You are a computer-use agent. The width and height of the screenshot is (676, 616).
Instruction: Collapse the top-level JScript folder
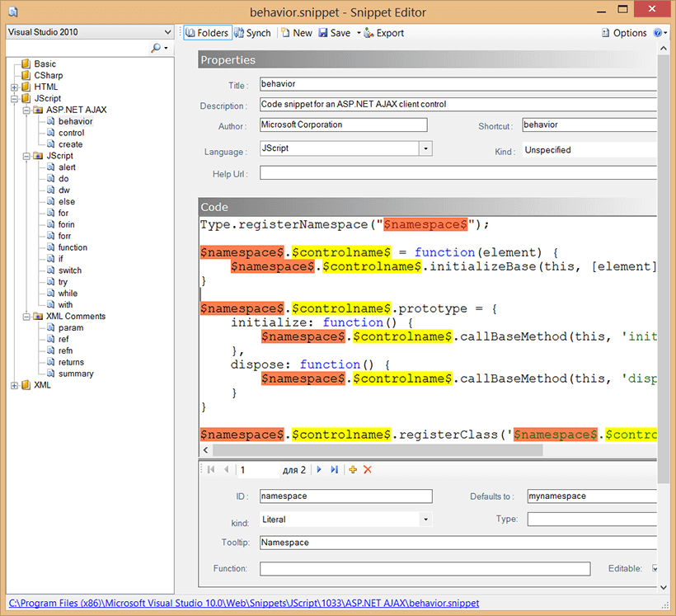tap(14, 98)
